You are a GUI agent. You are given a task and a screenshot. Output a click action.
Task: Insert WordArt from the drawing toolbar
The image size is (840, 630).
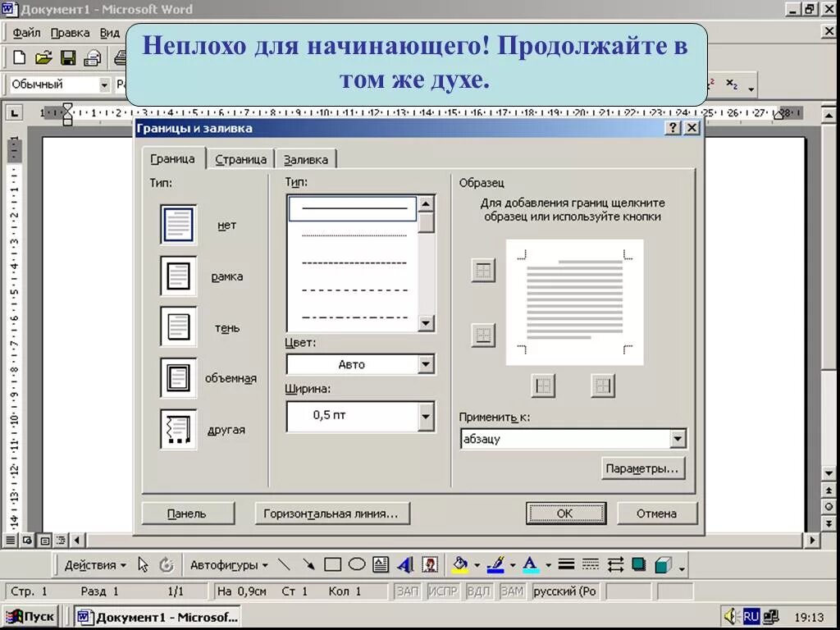(405, 564)
